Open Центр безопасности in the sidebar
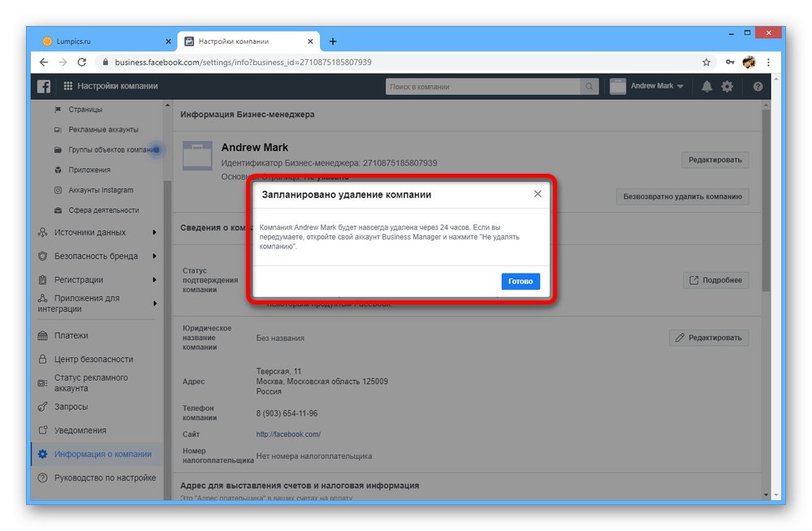812x531 pixels. 93,359
